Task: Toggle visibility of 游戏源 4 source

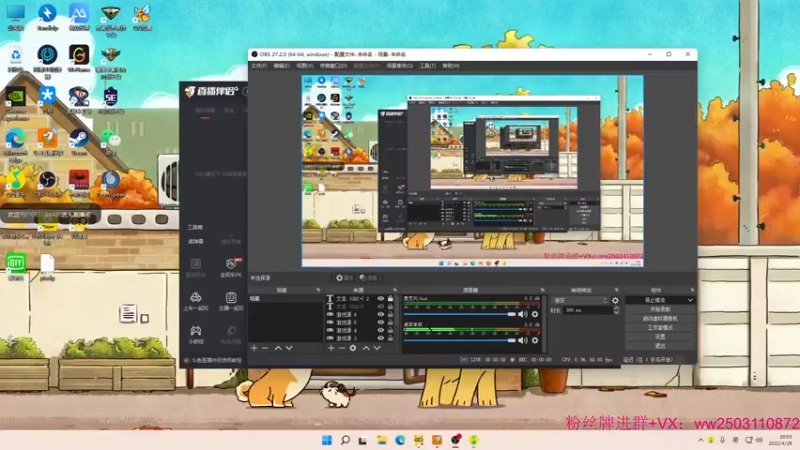Action: click(x=381, y=330)
